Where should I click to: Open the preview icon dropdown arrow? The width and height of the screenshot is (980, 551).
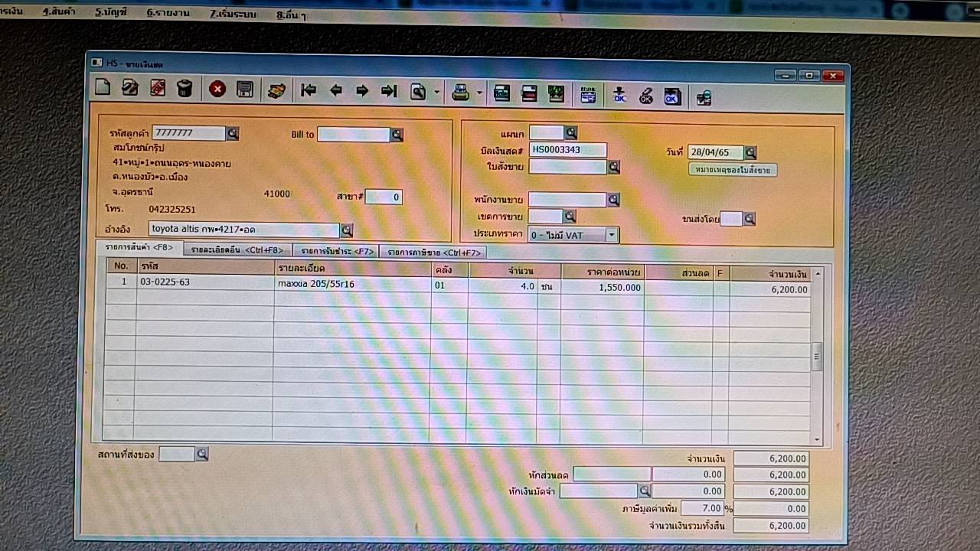tap(436, 93)
